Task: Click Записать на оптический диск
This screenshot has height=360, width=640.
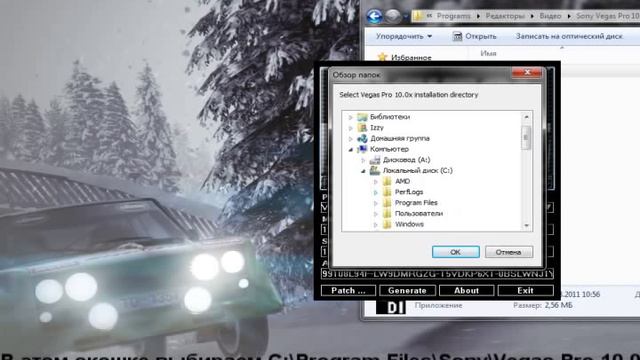Action: point(569,36)
